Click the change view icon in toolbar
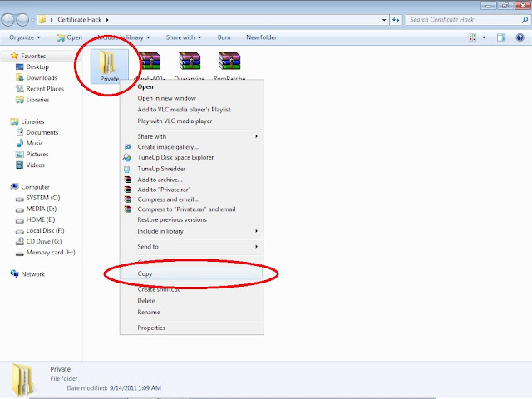Image resolution: width=532 pixels, height=399 pixels. click(472, 37)
